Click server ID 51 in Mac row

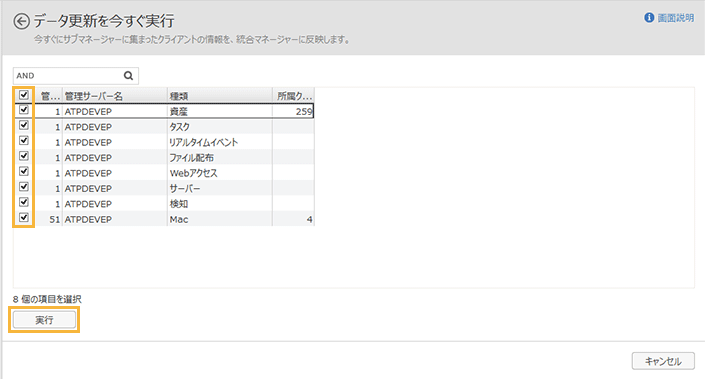coord(55,219)
